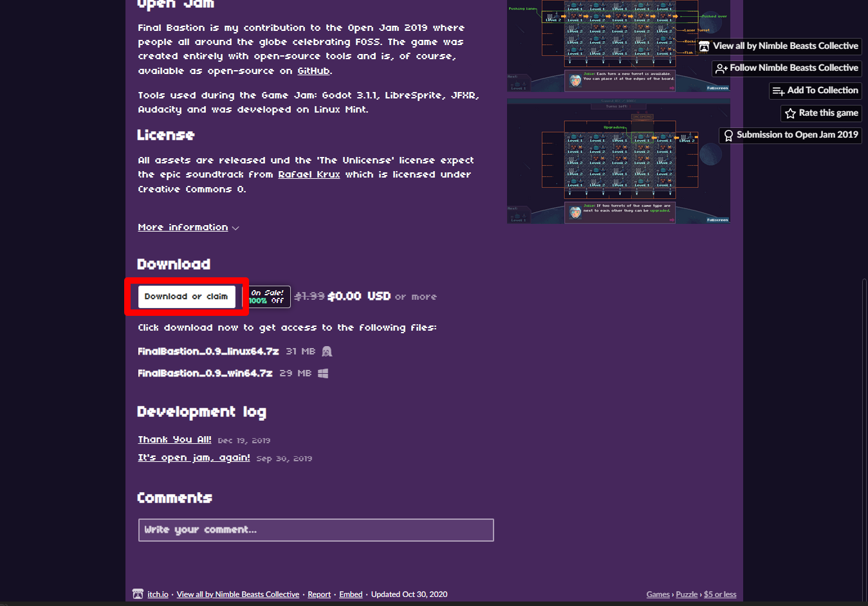
Task: Click the On Sale 100% Off badge
Action: pos(266,297)
